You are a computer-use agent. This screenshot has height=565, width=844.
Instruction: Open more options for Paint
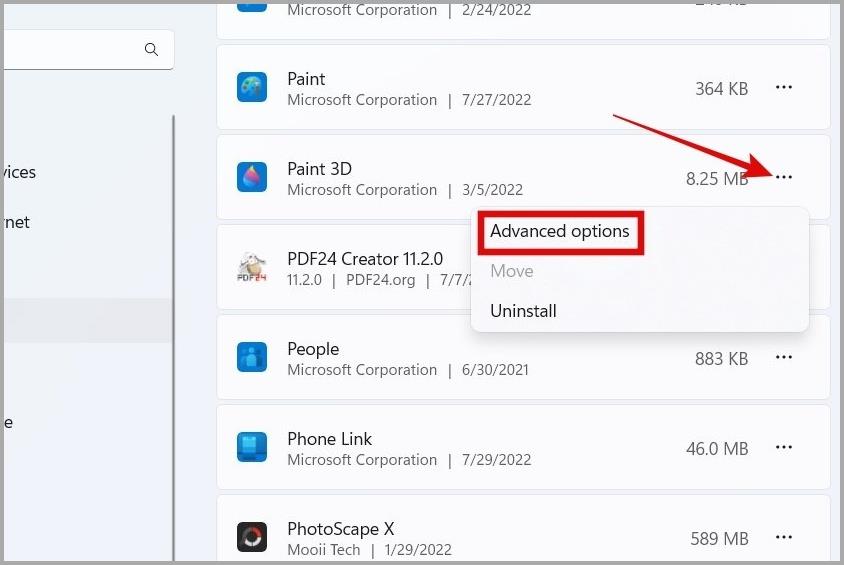point(784,87)
